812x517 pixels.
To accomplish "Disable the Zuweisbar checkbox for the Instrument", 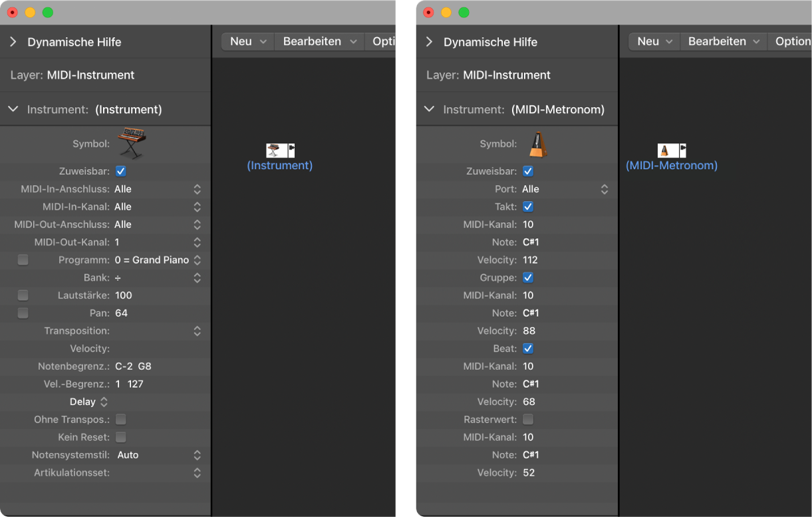I will point(120,171).
